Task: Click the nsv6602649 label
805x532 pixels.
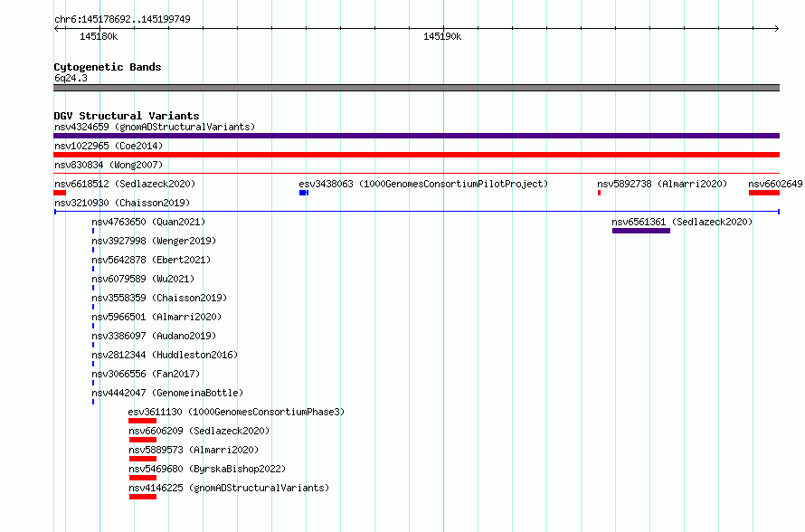Action: point(775,184)
